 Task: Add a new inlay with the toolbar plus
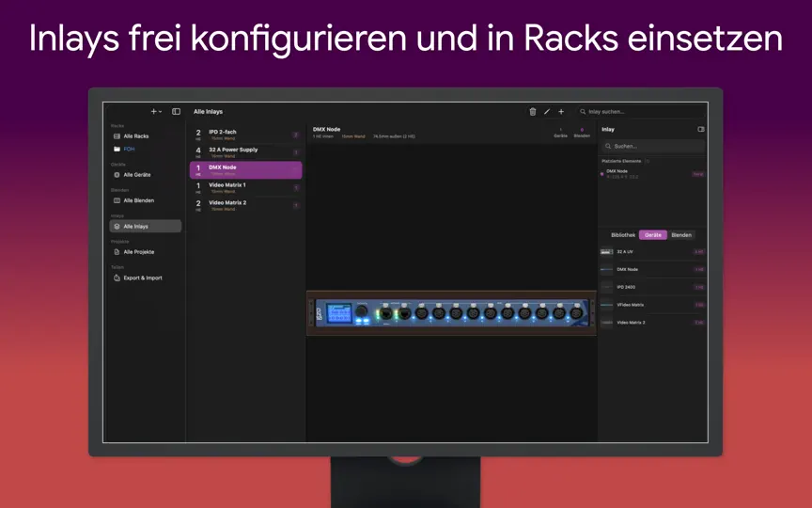pyautogui.click(x=561, y=111)
